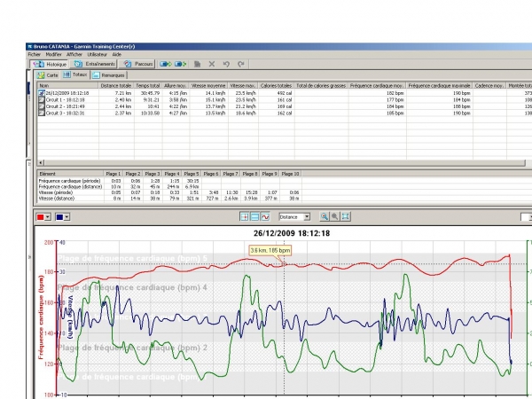Click the Parcours button
The height and width of the screenshot is (399, 532).
[138, 64]
